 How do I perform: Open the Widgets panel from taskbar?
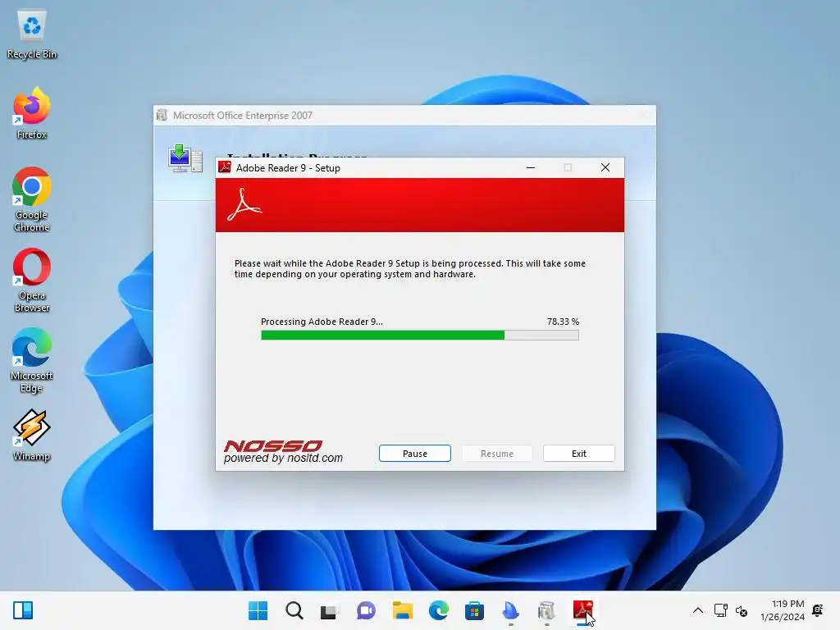tap(23, 610)
